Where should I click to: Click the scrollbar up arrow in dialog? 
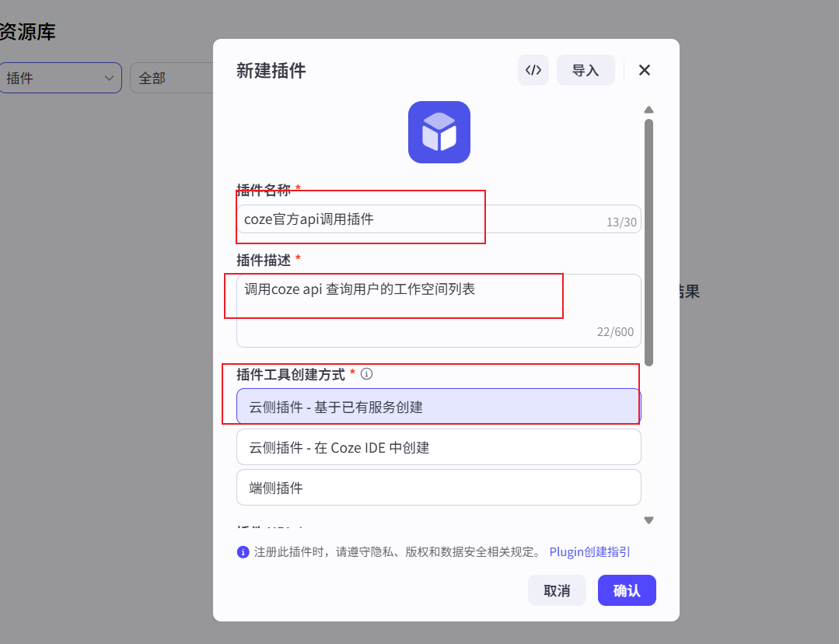coord(648,110)
